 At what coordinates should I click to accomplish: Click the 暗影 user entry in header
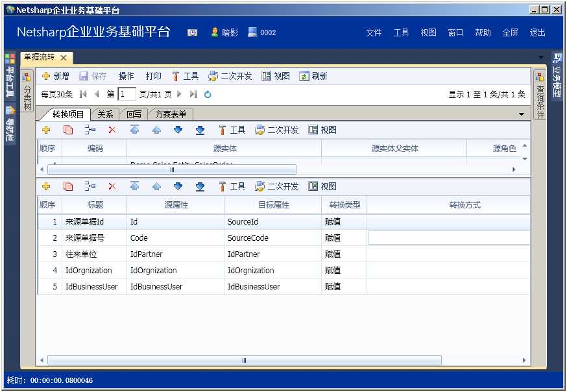coord(224,32)
